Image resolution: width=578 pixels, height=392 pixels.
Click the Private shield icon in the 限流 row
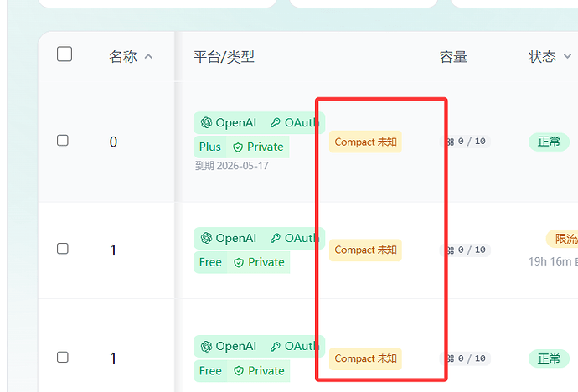tap(239, 263)
